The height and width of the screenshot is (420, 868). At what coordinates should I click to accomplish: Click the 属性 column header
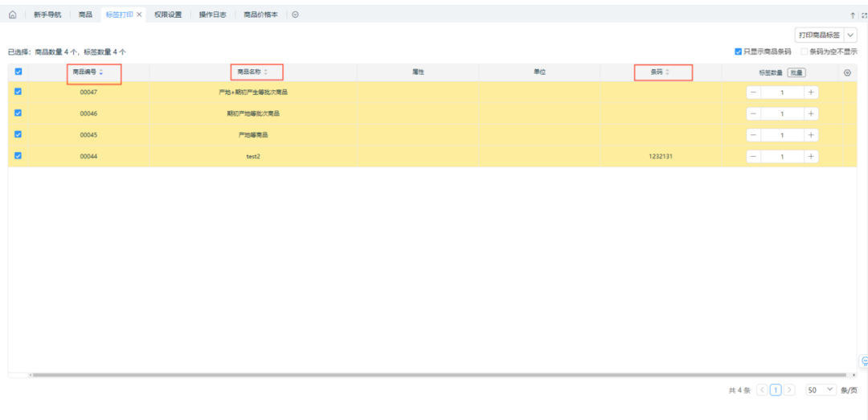tap(418, 72)
